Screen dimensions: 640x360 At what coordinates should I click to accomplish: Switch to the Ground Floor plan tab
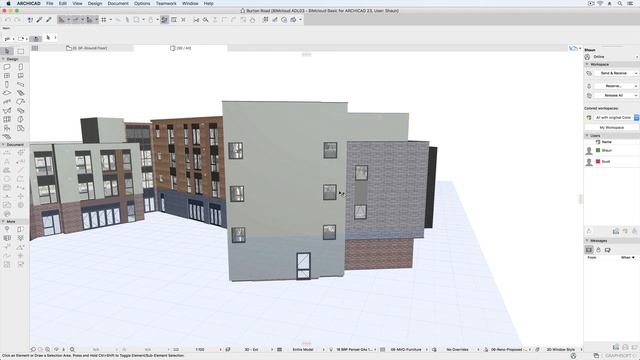coord(87,48)
